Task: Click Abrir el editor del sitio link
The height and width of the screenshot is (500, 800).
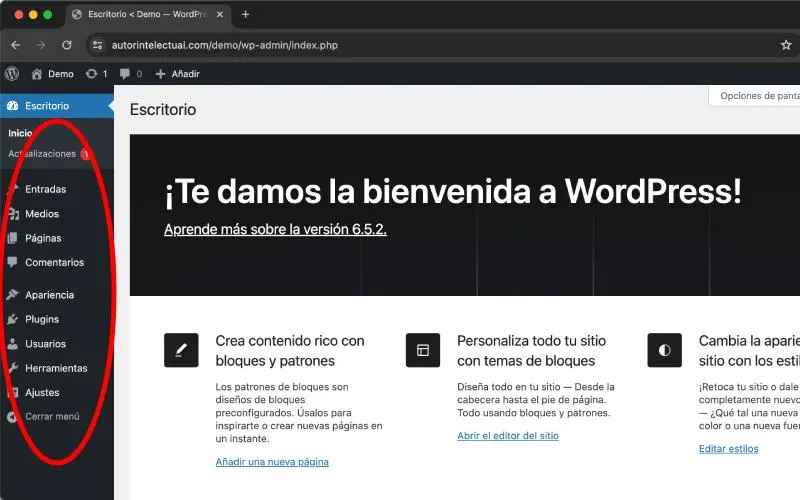Action: click(508, 436)
